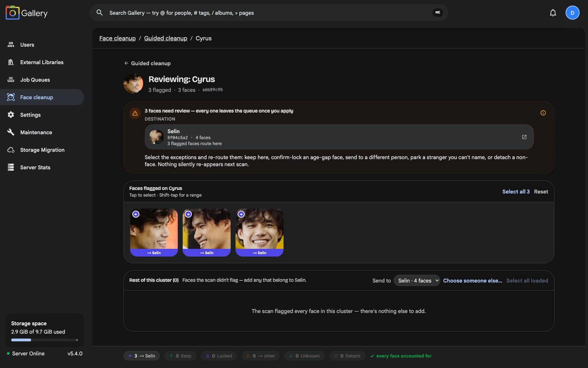
Task: Click the back arrow beside Guided cleanup
Action: (126, 63)
